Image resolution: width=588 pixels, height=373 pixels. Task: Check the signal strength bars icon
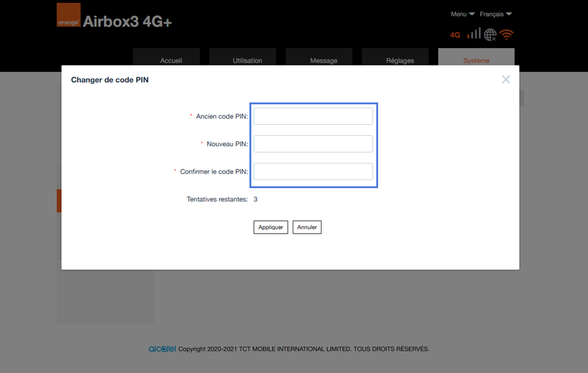(473, 34)
